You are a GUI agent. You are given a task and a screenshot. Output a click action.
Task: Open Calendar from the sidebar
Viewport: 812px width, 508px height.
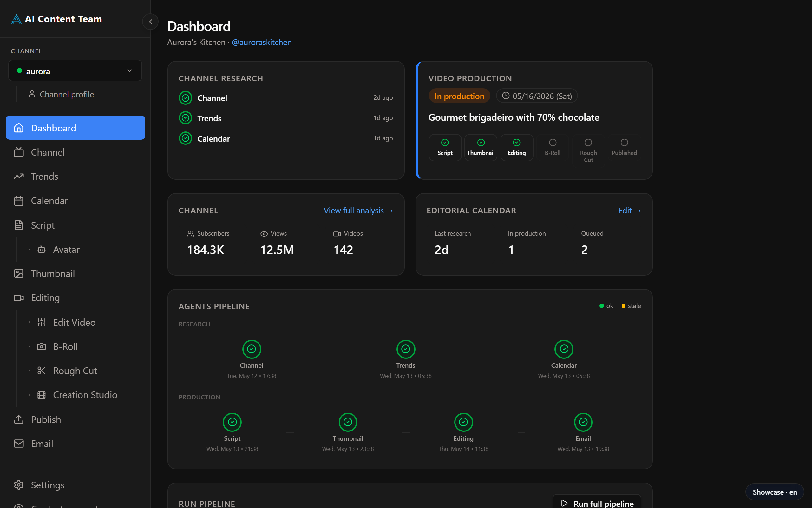pos(75,201)
